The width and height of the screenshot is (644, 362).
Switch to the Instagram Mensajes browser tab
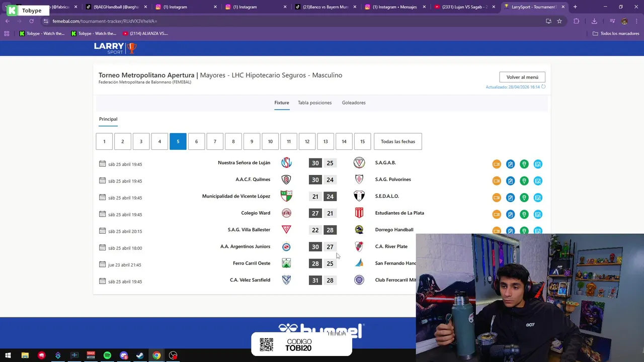[395, 7]
